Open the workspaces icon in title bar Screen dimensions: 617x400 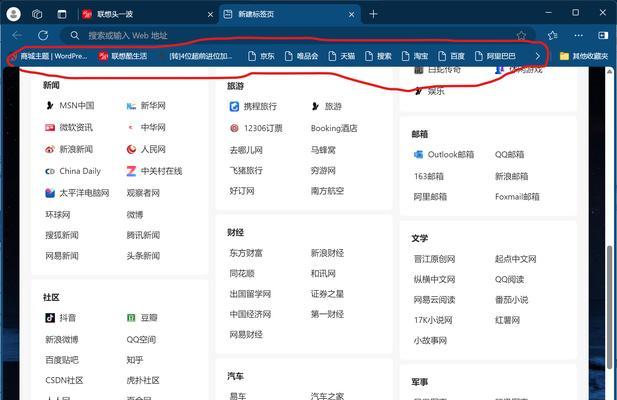coord(37,14)
